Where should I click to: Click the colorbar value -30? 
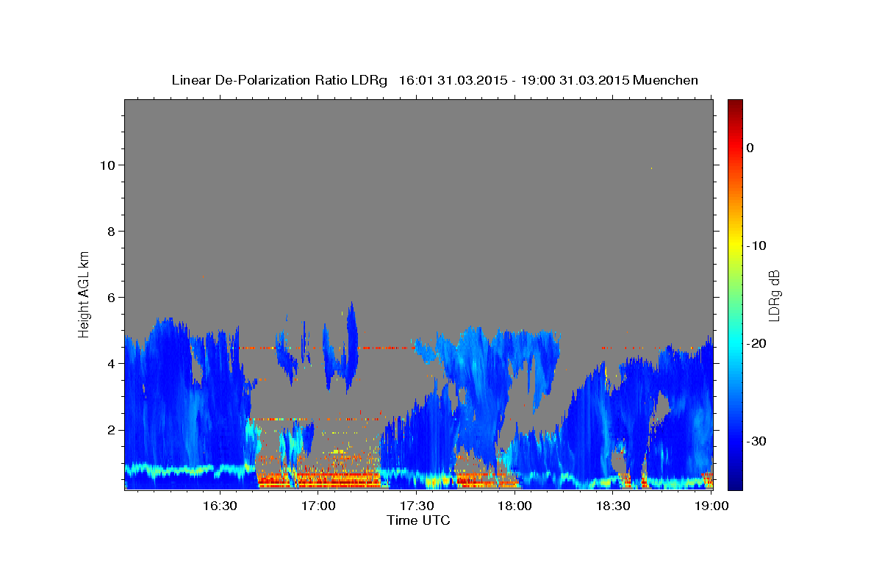coord(756,441)
